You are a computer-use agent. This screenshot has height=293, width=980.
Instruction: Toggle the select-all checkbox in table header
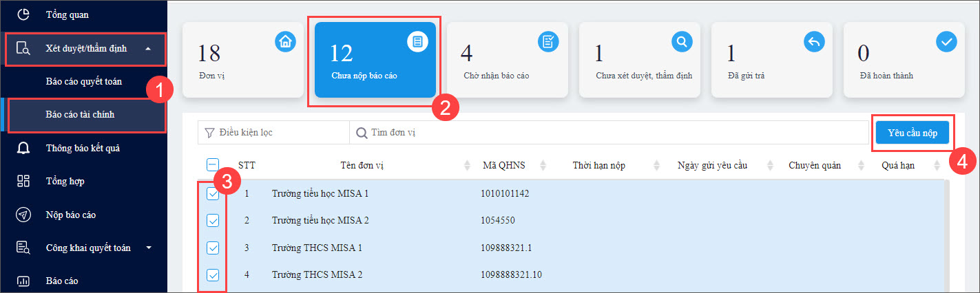(213, 165)
